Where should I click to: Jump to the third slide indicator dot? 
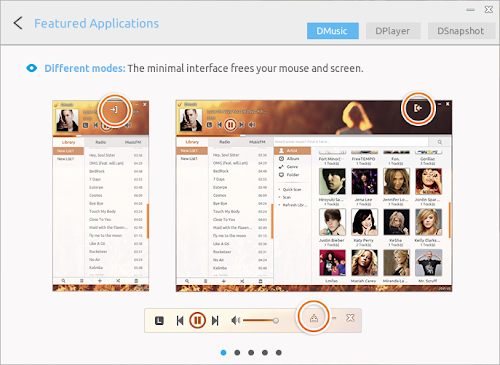(251, 353)
